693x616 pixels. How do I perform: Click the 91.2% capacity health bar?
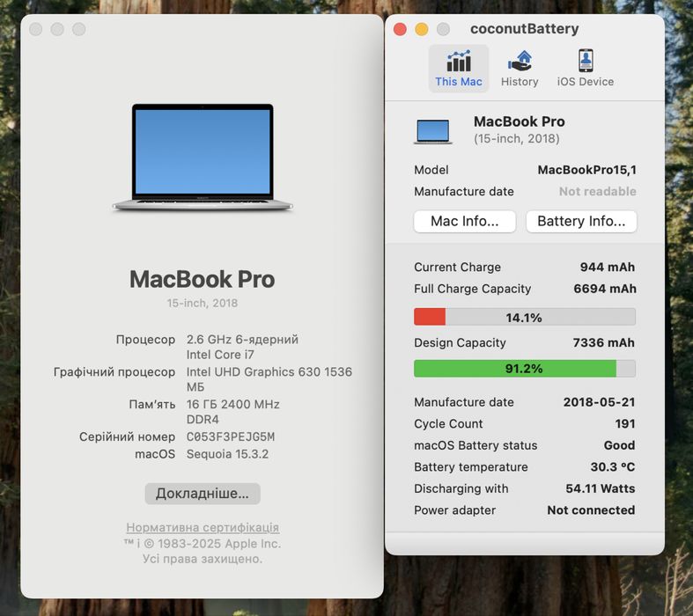click(525, 368)
